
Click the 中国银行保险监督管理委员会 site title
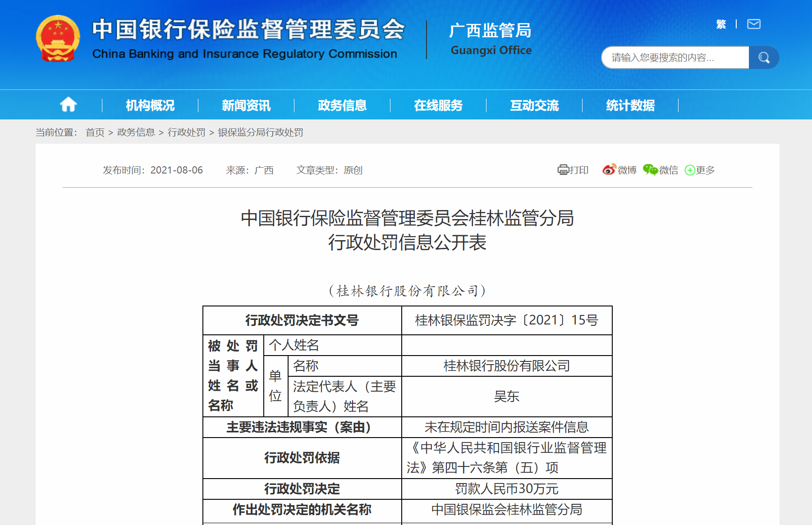(249, 29)
